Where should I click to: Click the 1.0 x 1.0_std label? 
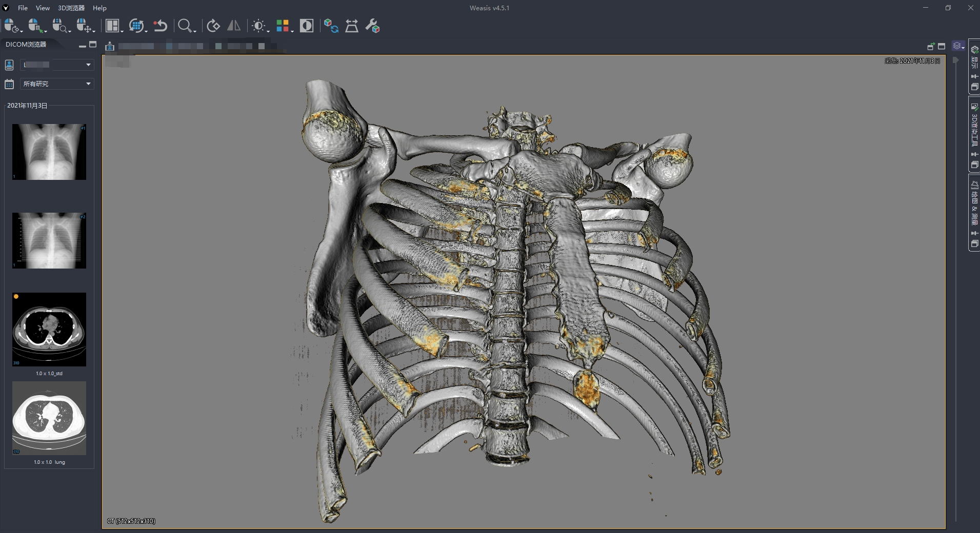pyautogui.click(x=49, y=374)
